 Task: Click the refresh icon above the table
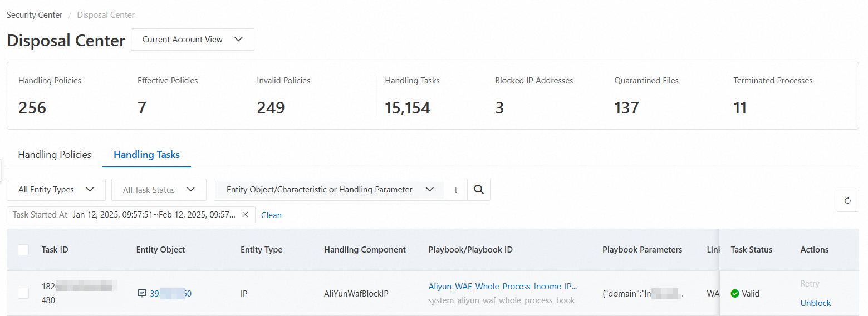point(847,201)
